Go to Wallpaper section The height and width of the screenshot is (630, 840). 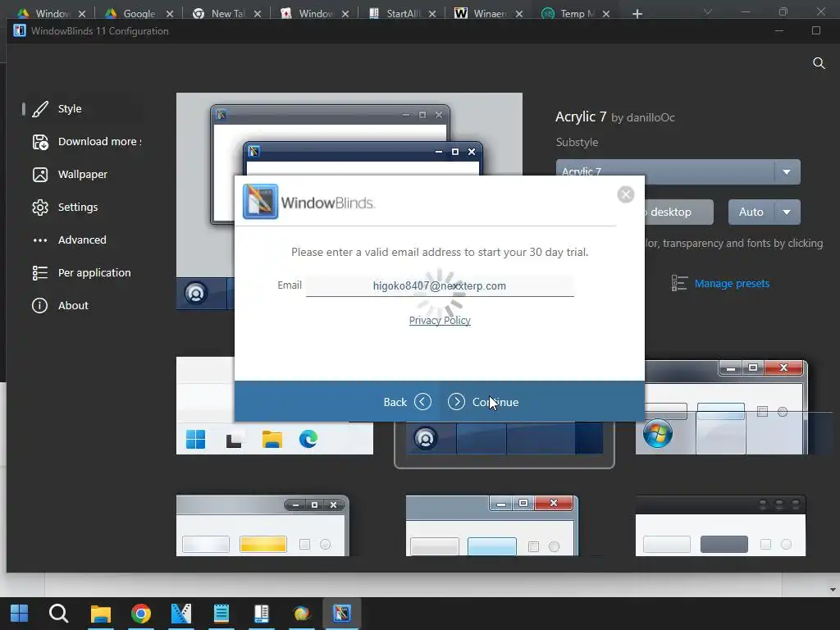(83, 174)
